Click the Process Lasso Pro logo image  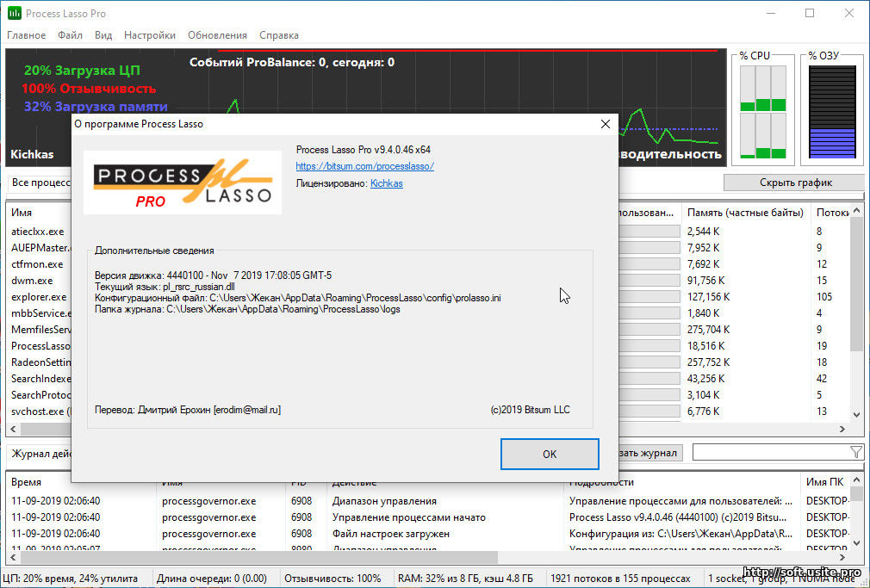pyautogui.click(x=183, y=183)
